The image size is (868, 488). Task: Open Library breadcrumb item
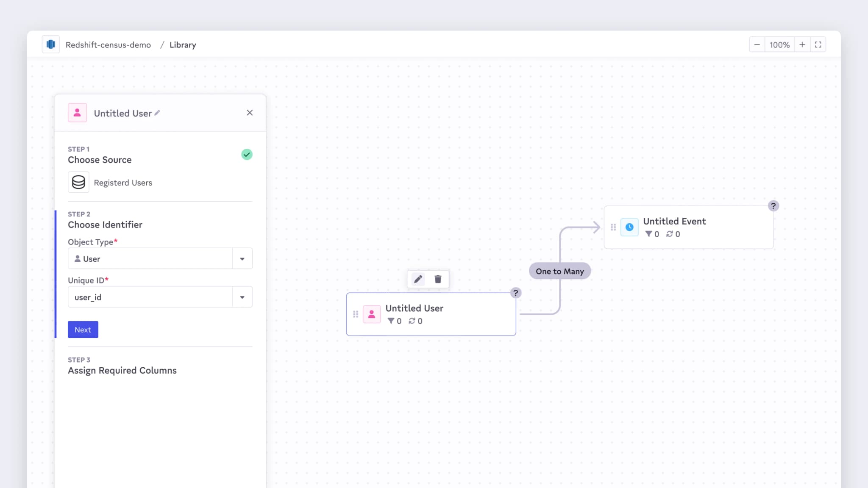(183, 45)
